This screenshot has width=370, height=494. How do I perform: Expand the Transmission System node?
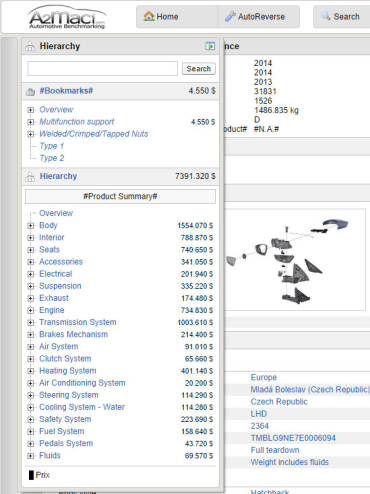31,323
